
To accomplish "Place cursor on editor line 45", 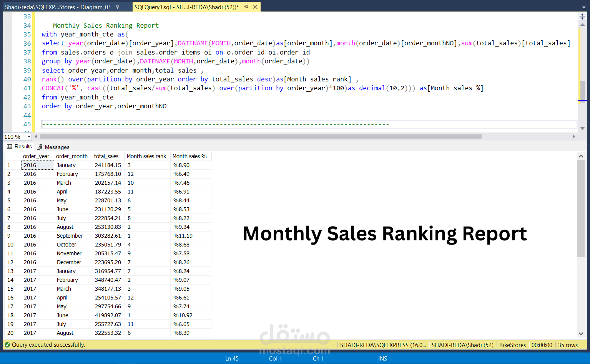I will point(309,124).
